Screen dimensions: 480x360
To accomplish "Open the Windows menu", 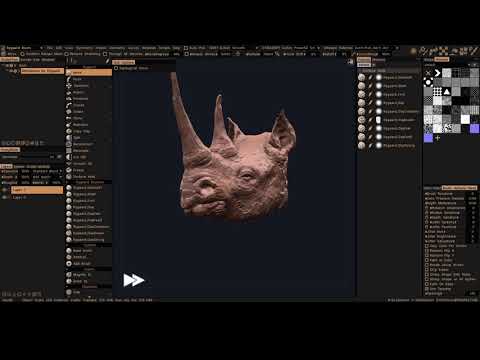I will coord(149,48).
